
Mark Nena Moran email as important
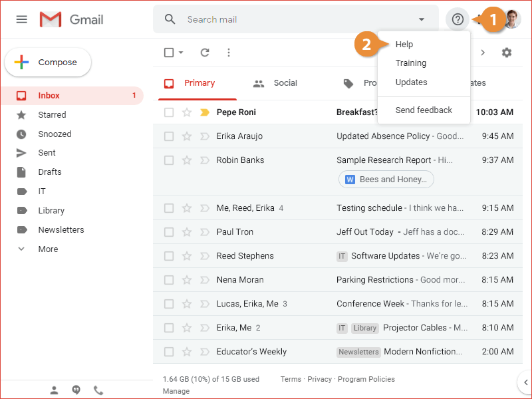205,280
